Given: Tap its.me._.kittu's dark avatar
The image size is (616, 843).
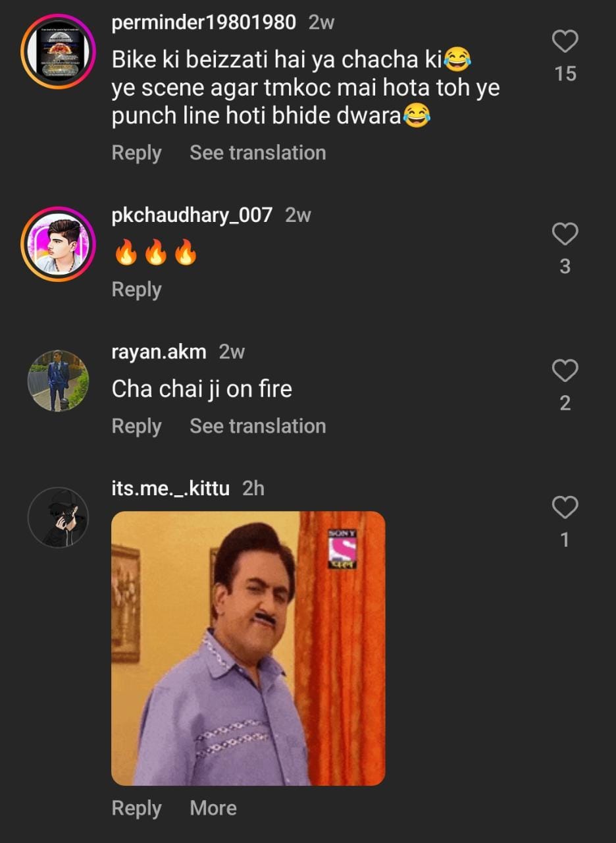Looking at the screenshot, I should click(58, 518).
